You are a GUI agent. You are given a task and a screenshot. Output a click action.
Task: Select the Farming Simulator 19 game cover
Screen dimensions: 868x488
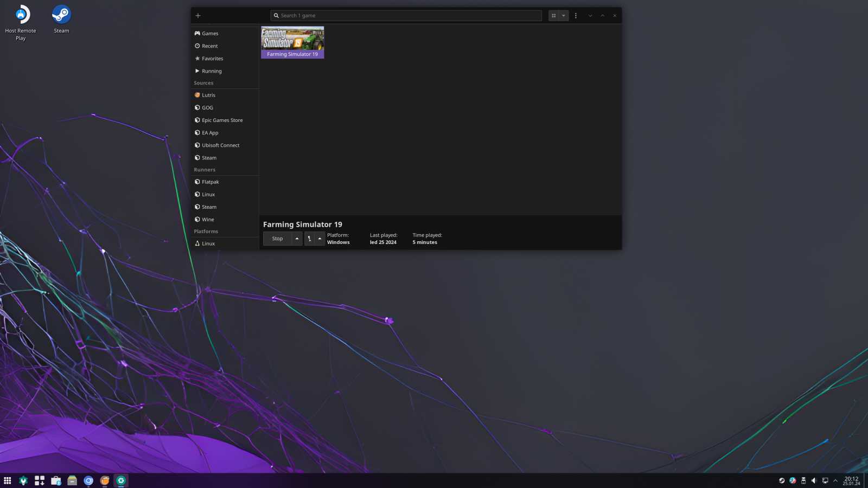[x=292, y=42]
